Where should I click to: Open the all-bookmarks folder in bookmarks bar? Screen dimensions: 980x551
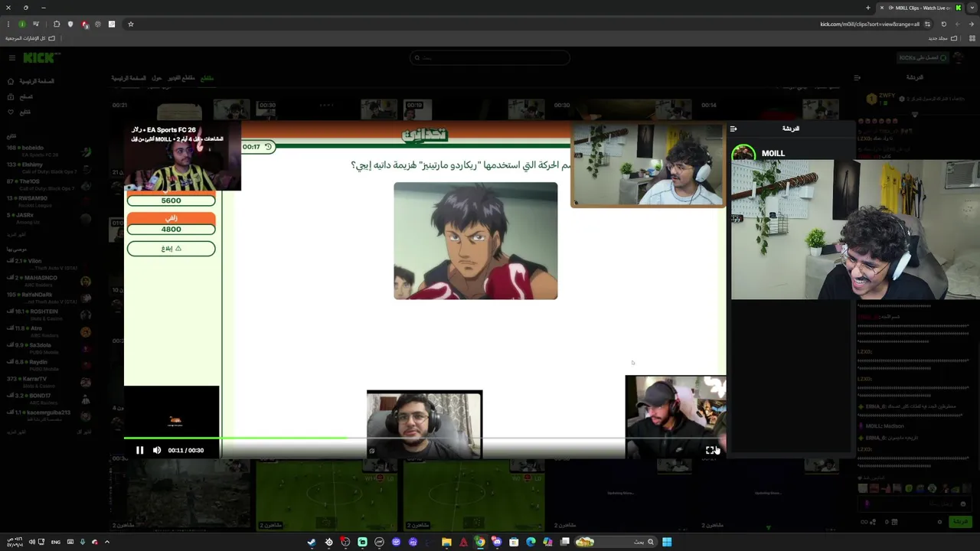tap(31, 38)
